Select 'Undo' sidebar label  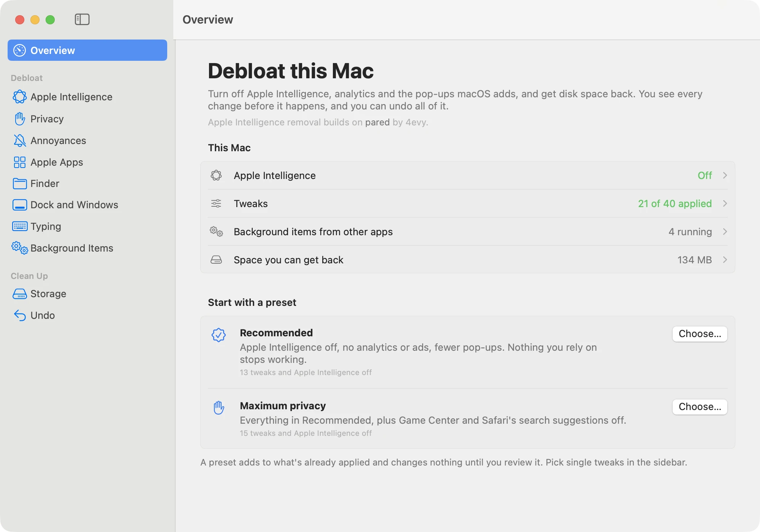coord(43,315)
